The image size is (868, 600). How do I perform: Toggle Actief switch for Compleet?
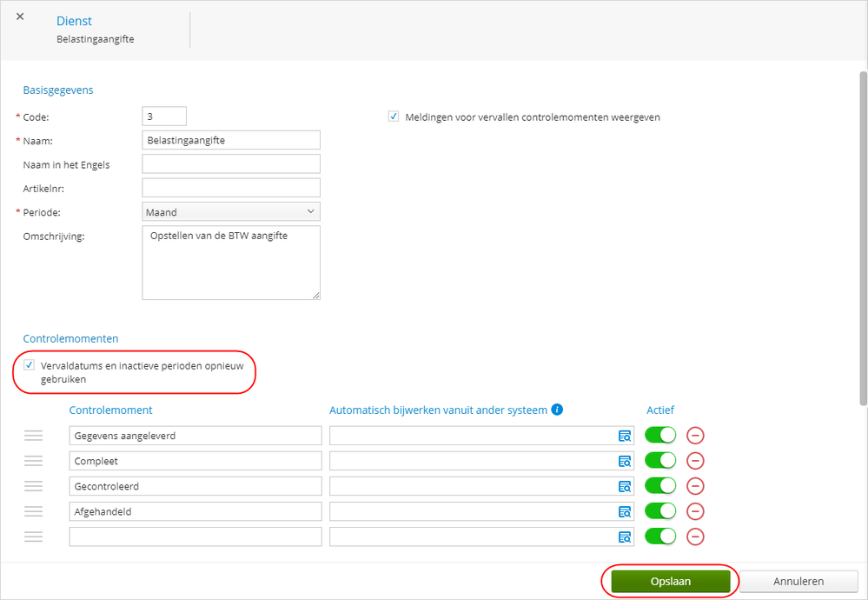tap(660, 460)
